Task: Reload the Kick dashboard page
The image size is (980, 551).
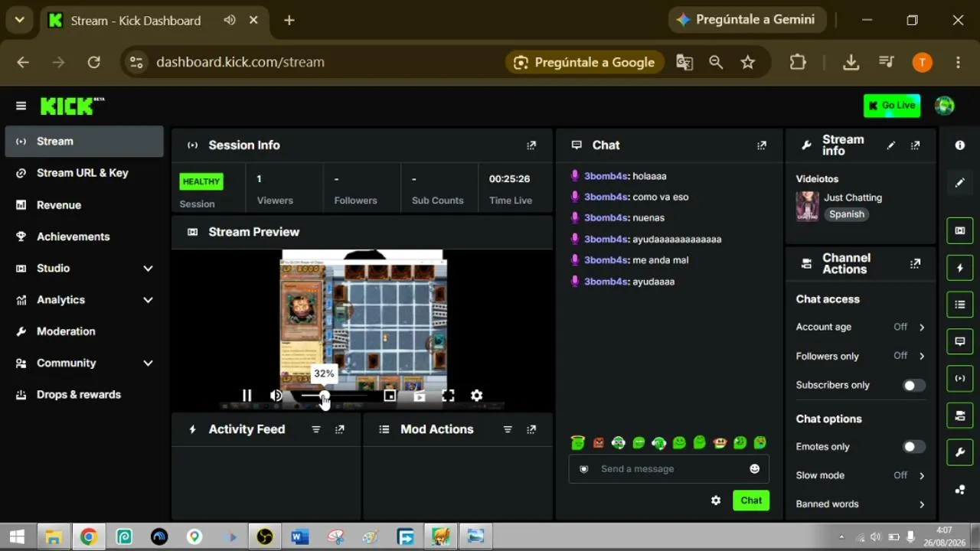Action: 94,63
